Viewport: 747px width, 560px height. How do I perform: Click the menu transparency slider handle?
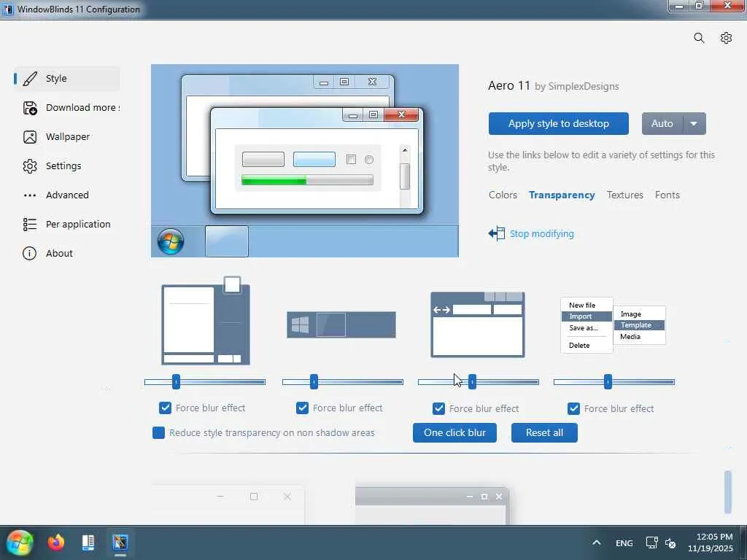[x=608, y=382]
